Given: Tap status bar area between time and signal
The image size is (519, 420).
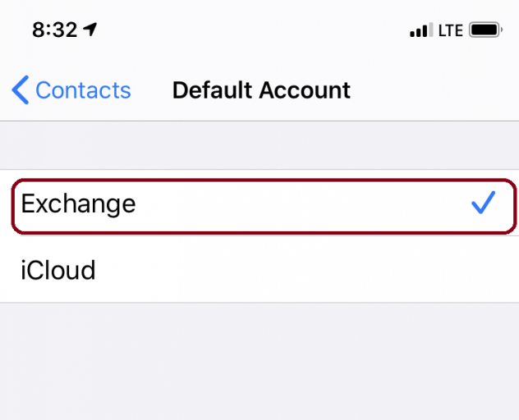Looking at the screenshot, I should (x=253, y=30).
